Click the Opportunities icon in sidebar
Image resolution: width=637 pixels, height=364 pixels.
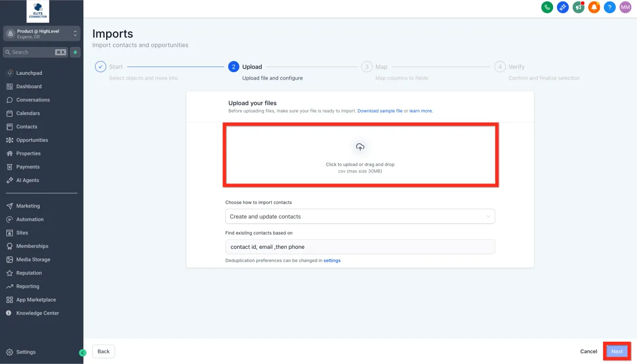[x=10, y=140]
